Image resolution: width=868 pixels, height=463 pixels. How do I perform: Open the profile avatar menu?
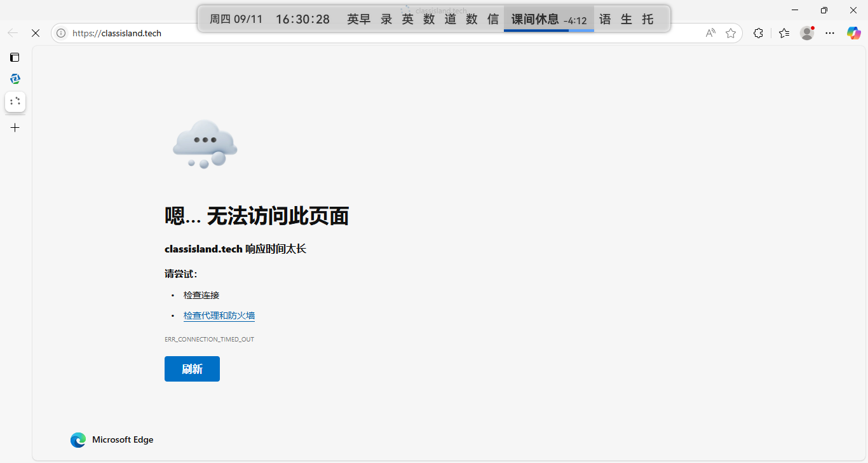click(x=807, y=33)
